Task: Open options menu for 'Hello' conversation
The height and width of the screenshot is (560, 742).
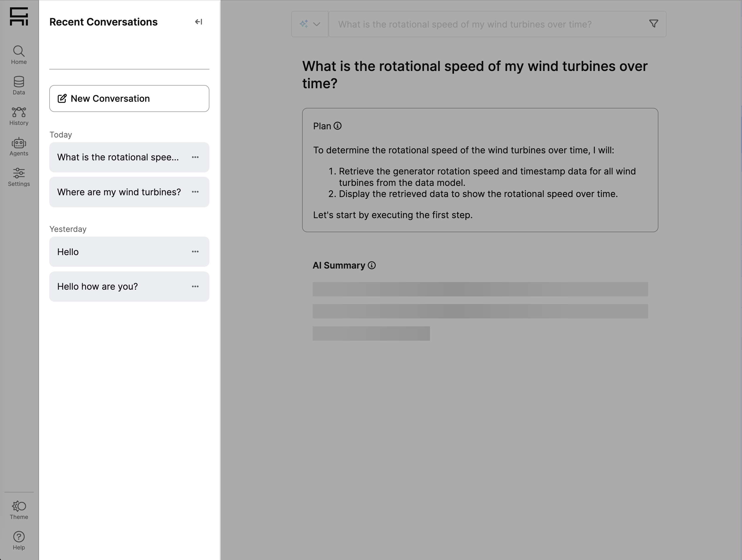Action: (195, 252)
